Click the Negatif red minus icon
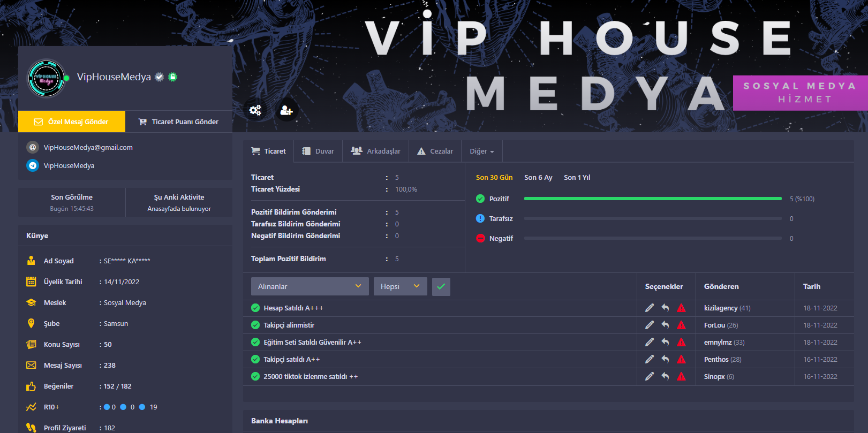 (x=480, y=238)
